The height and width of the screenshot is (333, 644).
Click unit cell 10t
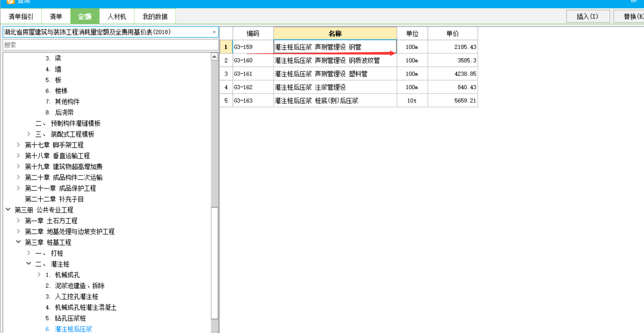click(412, 101)
